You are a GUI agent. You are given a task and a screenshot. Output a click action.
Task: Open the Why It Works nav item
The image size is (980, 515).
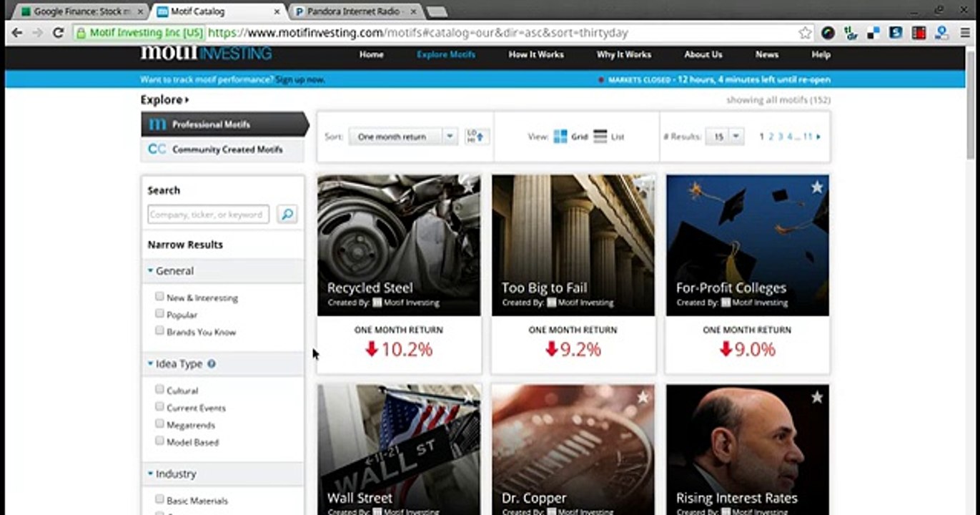click(x=624, y=54)
